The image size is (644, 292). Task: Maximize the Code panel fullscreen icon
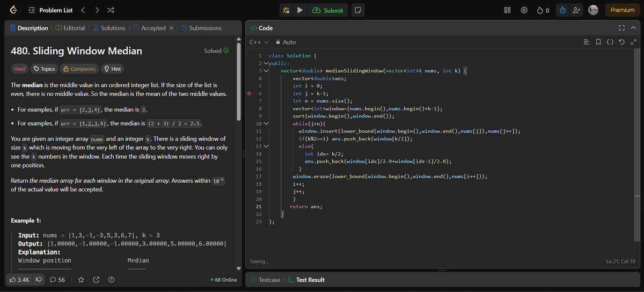pyautogui.click(x=623, y=28)
